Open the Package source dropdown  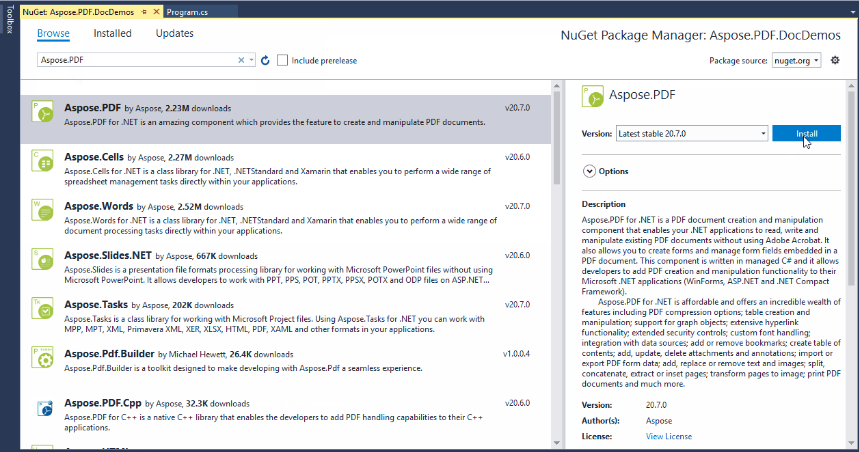(x=796, y=61)
